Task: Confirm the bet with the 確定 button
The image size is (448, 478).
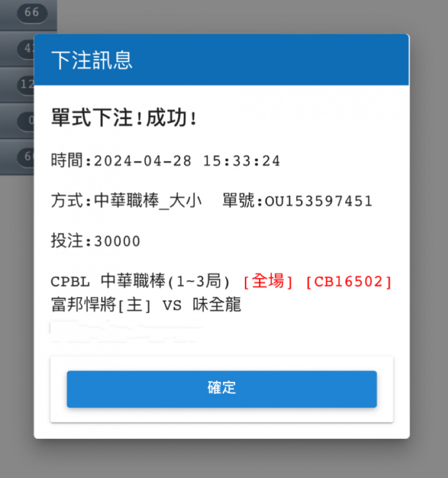Action: click(222, 389)
